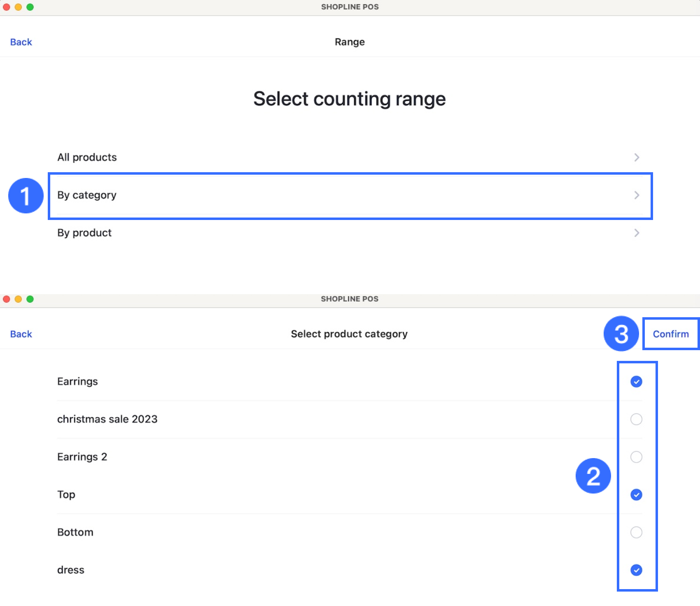Choose the All products range label
The image size is (700, 606).
[87, 157]
